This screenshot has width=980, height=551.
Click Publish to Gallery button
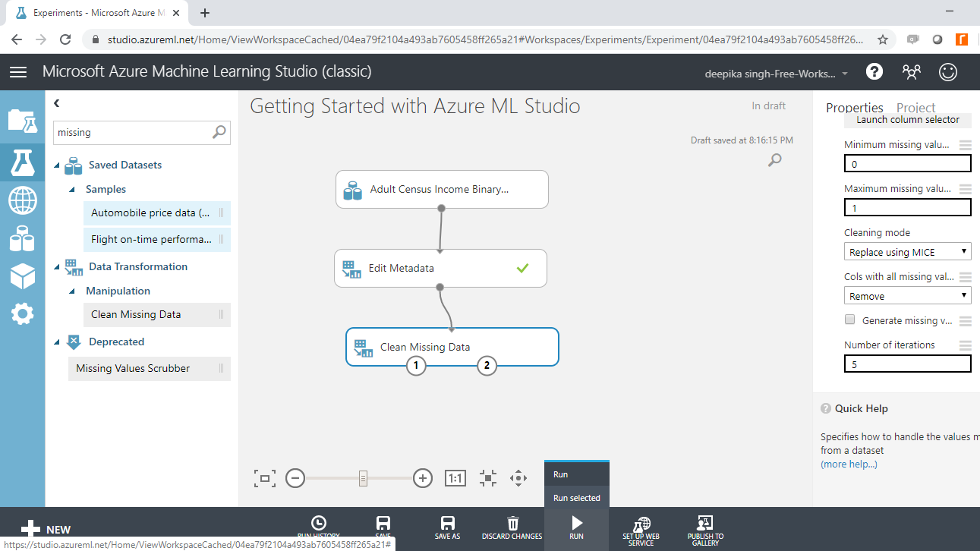tap(705, 529)
